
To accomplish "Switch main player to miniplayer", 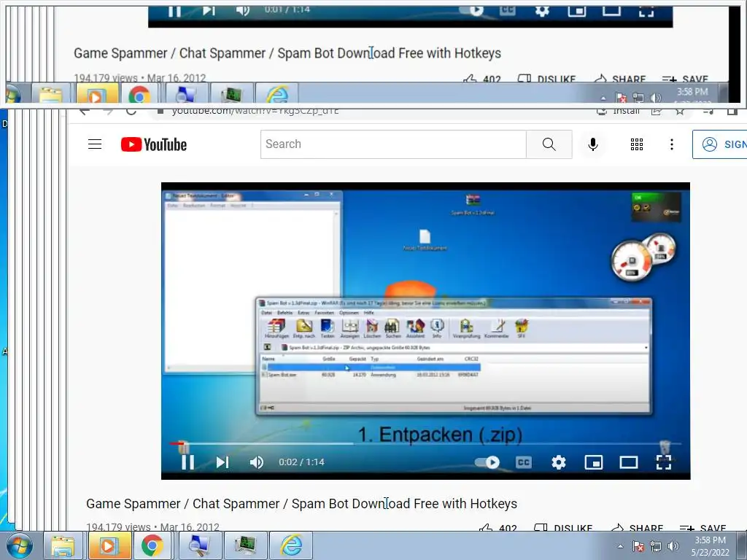I will (x=594, y=462).
